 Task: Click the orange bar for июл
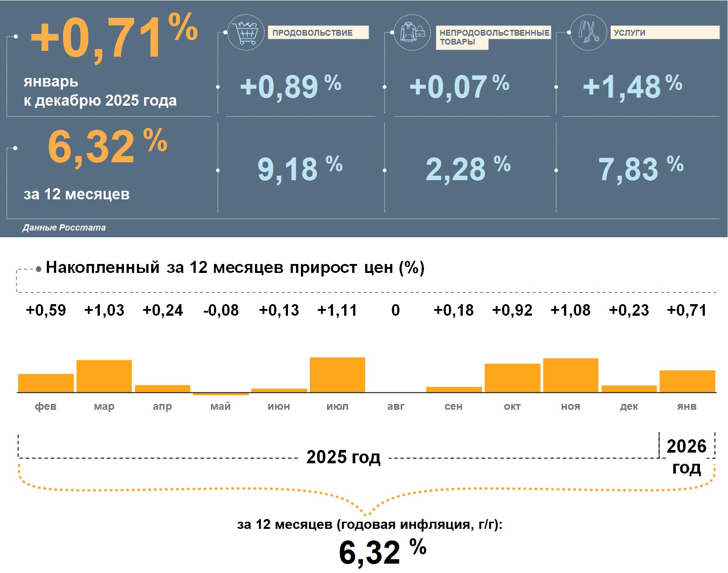[337, 375]
